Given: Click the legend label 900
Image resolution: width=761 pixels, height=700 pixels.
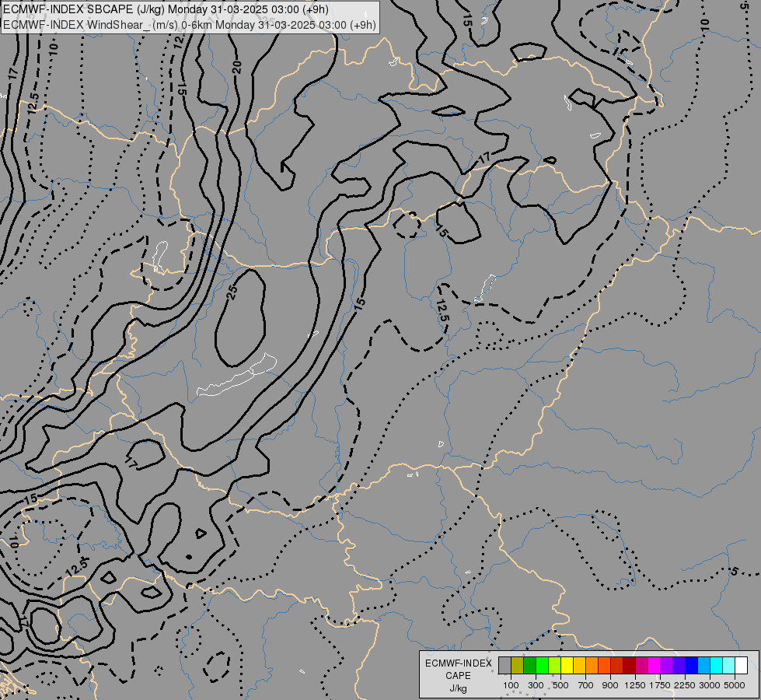Looking at the screenshot, I should pos(610,685).
